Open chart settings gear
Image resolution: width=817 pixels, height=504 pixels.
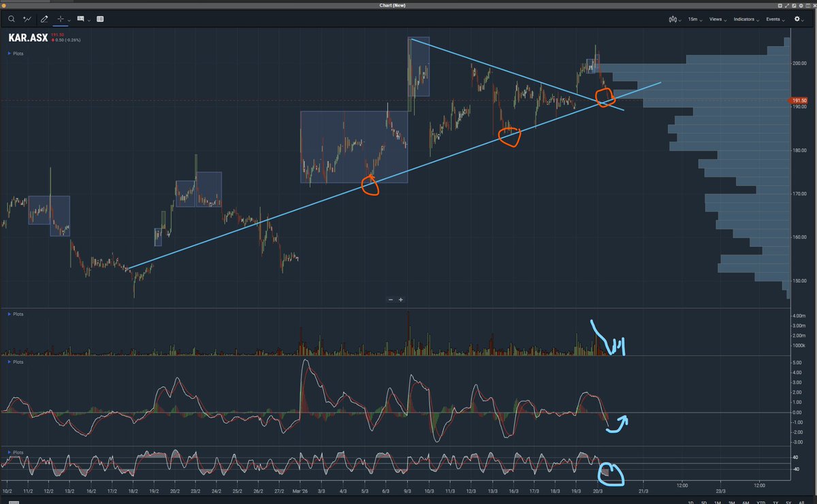pyautogui.click(x=797, y=19)
